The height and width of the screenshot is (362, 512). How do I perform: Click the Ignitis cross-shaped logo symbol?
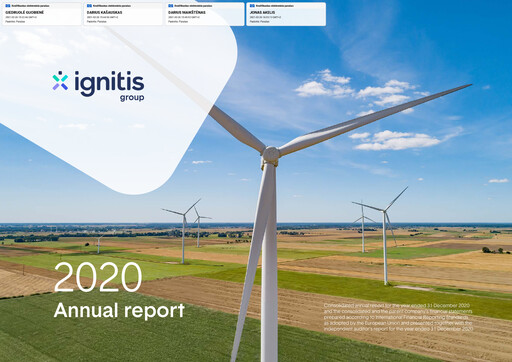pos(60,80)
